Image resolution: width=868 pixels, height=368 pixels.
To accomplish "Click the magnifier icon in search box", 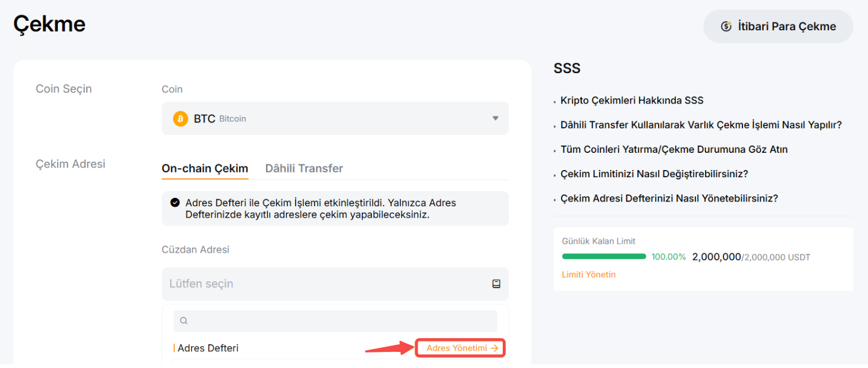I will pos(184,321).
